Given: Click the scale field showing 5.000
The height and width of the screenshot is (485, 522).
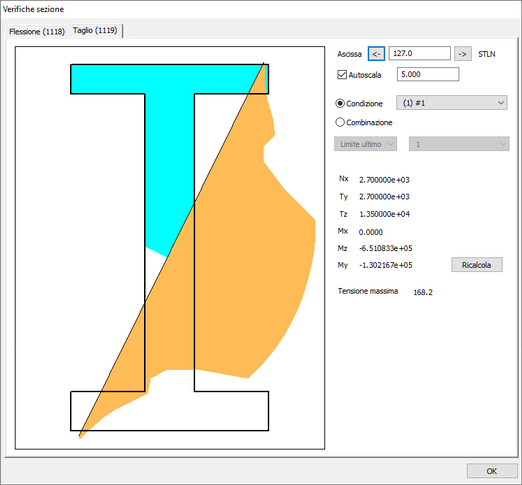Looking at the screenshot, I should click(x=428, y=74).
